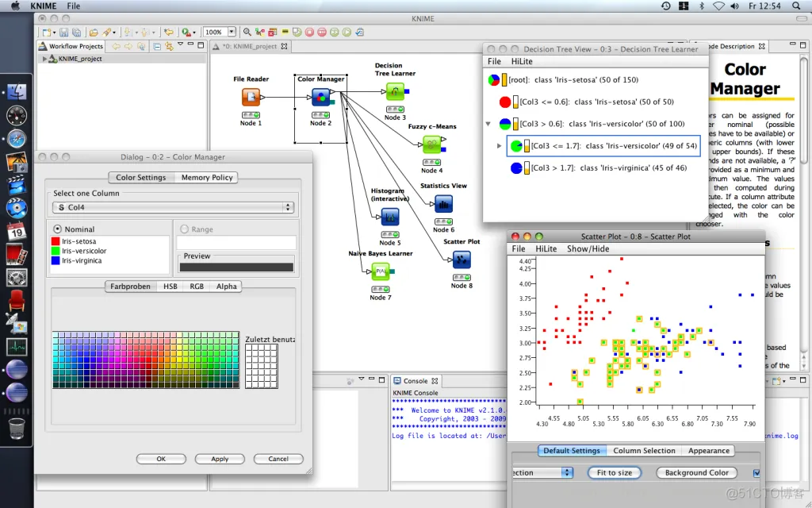Click the Decision Tree Learner node icon
The height and width of the screenshot is (508, 812).
pos(395,92)
